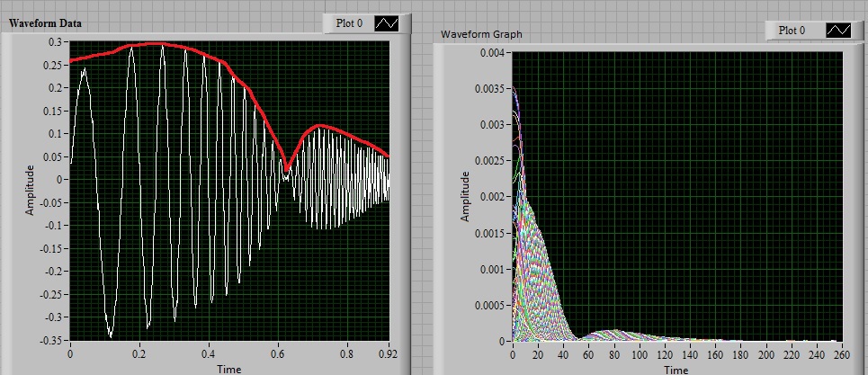Click the 0.002 y-axis tick on Waveform Graph
868x375 pixels.
(493, 197)
